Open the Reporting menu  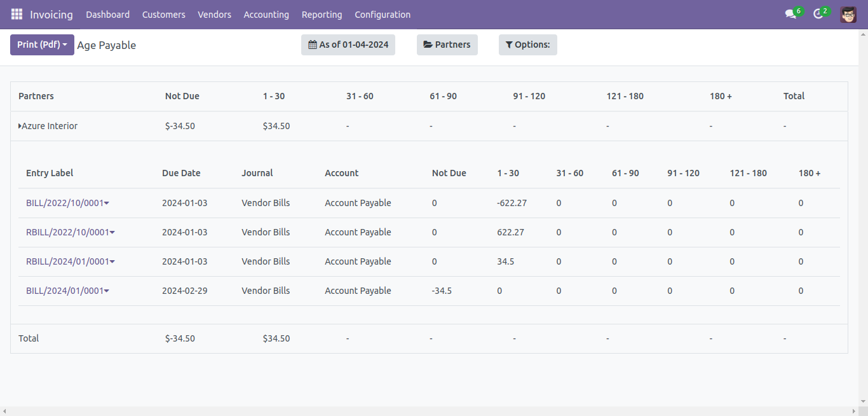(x=322, y=14)
